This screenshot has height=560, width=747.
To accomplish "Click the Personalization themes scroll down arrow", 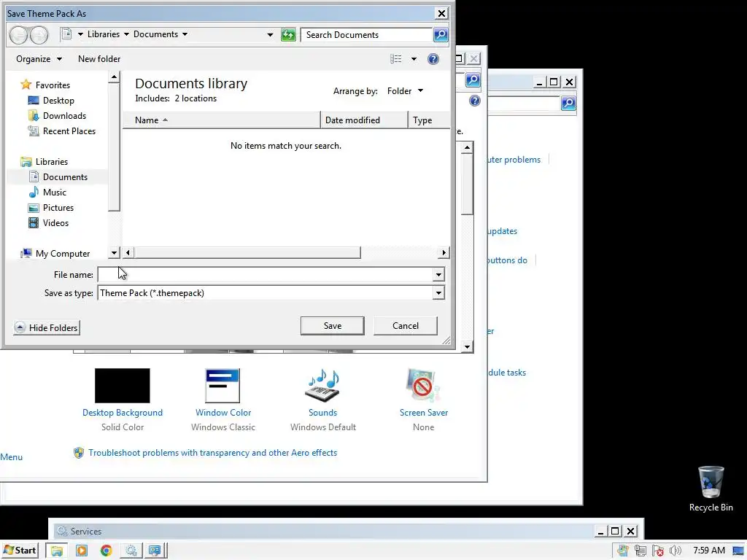I will 467,346.
